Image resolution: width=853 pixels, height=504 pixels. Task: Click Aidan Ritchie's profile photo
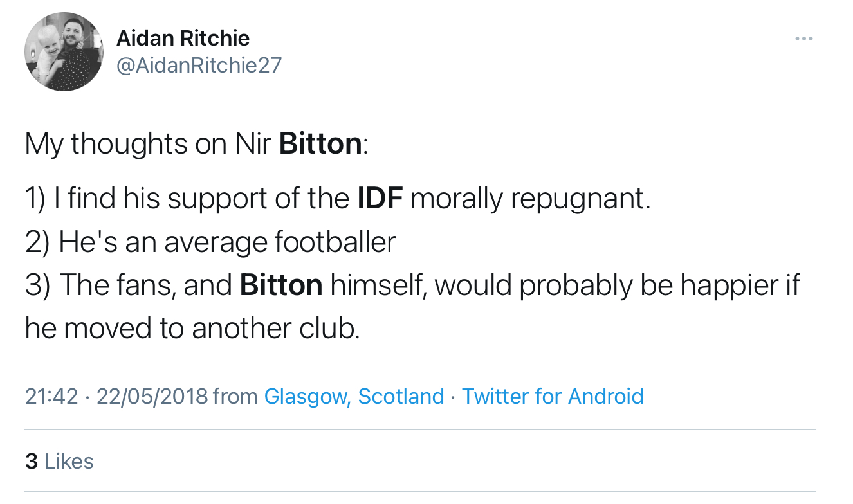(x=64, y=51)
